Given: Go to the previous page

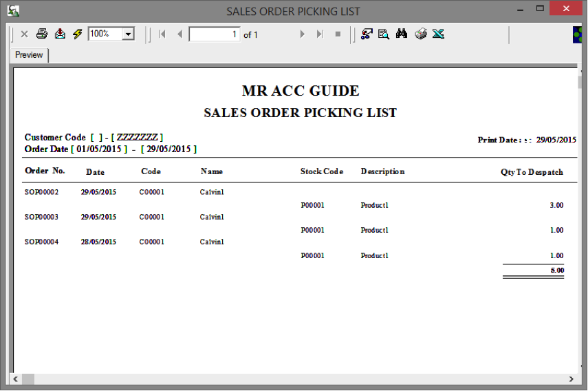Looking at the screenshot, I should pyautogui.click(x=179, y=34).
